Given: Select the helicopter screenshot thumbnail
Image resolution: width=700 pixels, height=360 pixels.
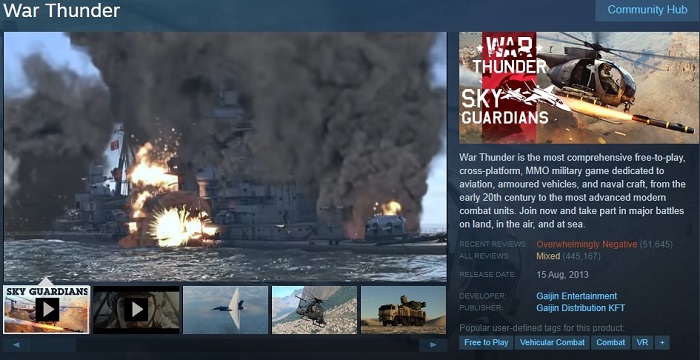Looking at the screenshot, I should (314, 310).
